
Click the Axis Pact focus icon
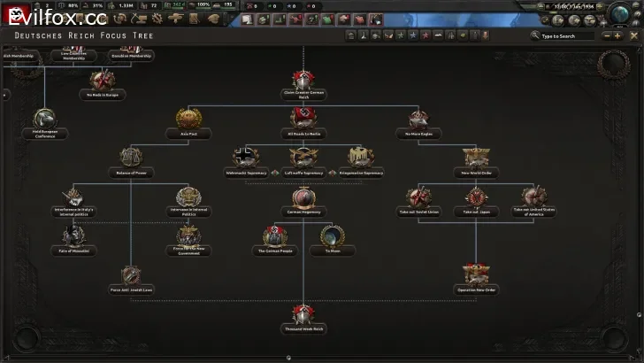point(187,120)
